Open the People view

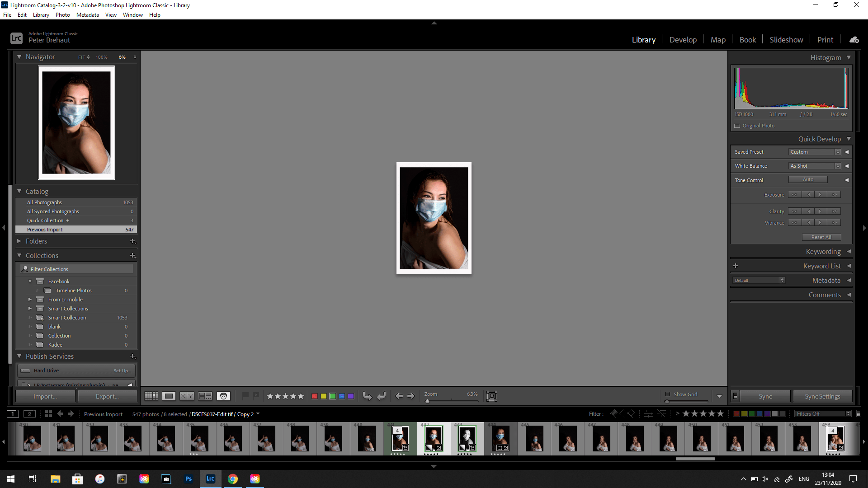[x=223, y=396]
